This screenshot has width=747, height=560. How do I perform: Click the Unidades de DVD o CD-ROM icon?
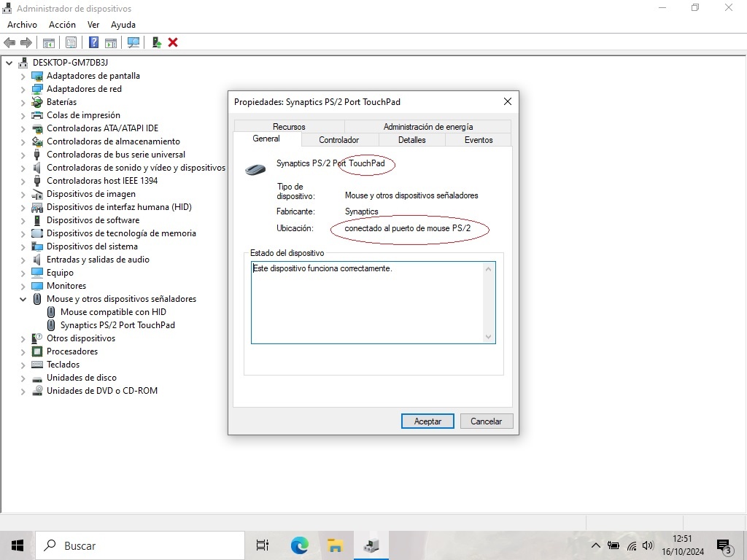coord(37,391)
